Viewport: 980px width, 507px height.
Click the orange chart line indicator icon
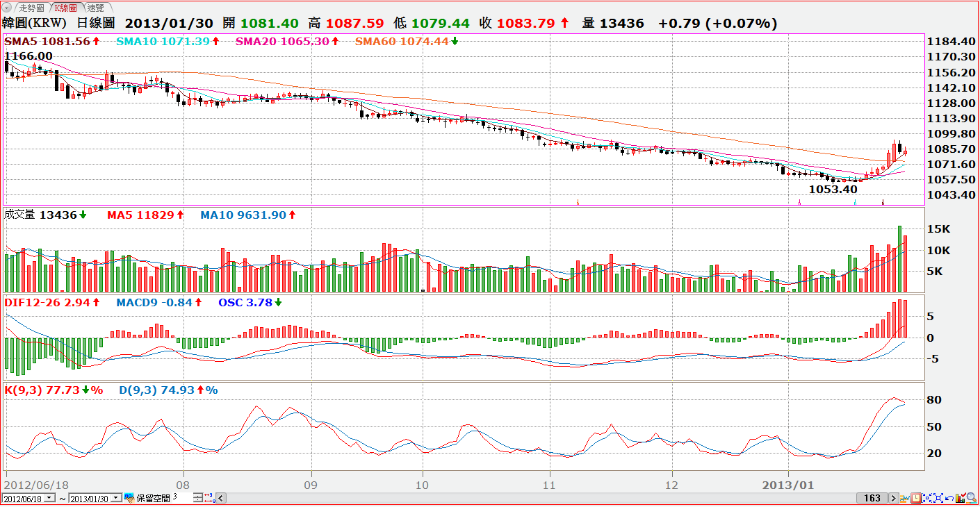point(906,498)
